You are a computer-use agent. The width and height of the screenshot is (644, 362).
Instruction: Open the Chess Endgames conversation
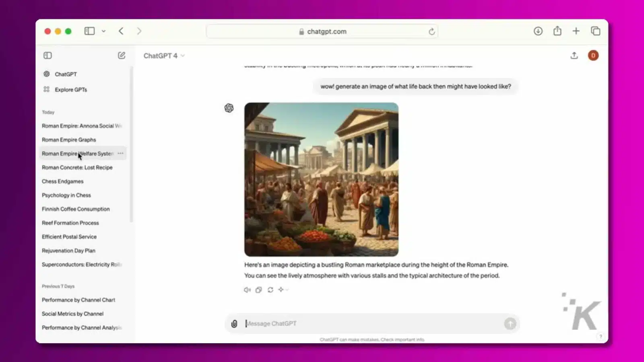click(x=63, y=181)
